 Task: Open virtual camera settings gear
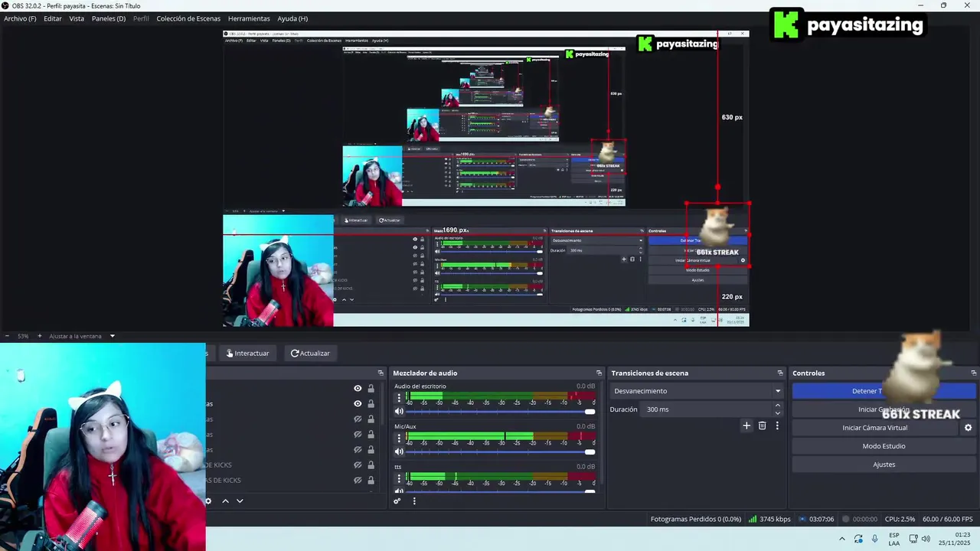pyautogui.click(x=968, y=428)
